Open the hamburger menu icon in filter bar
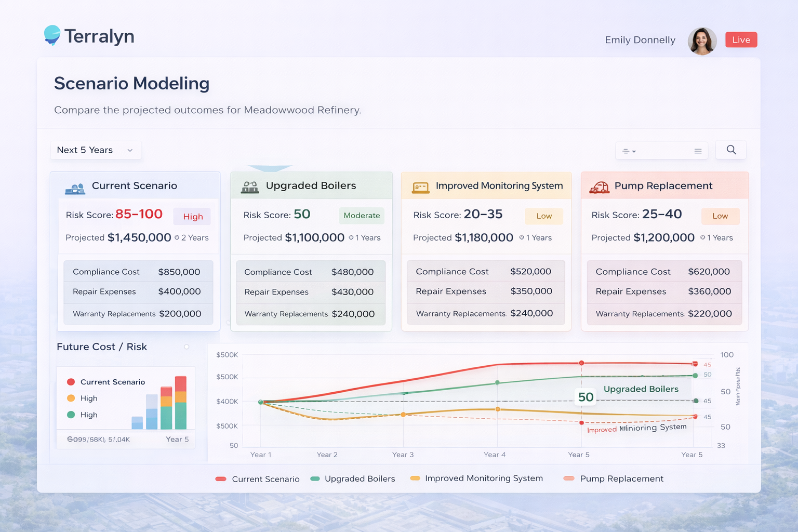Screen dimensions: 798x532 point(698,151)
